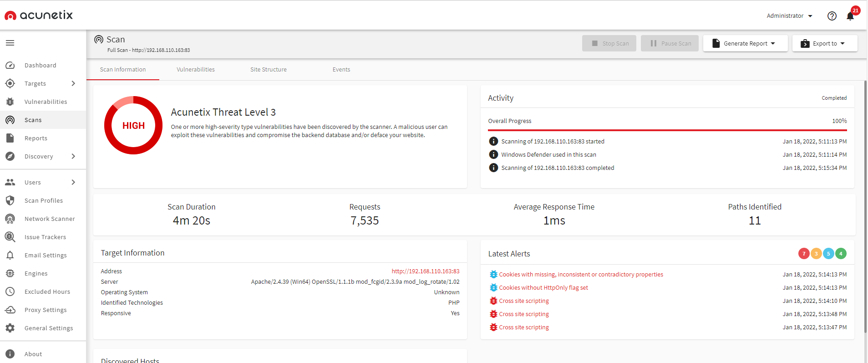Screen dimensions: 868x363
Task: Open Reports in the sidebar menu
Action: click(43, 138)
